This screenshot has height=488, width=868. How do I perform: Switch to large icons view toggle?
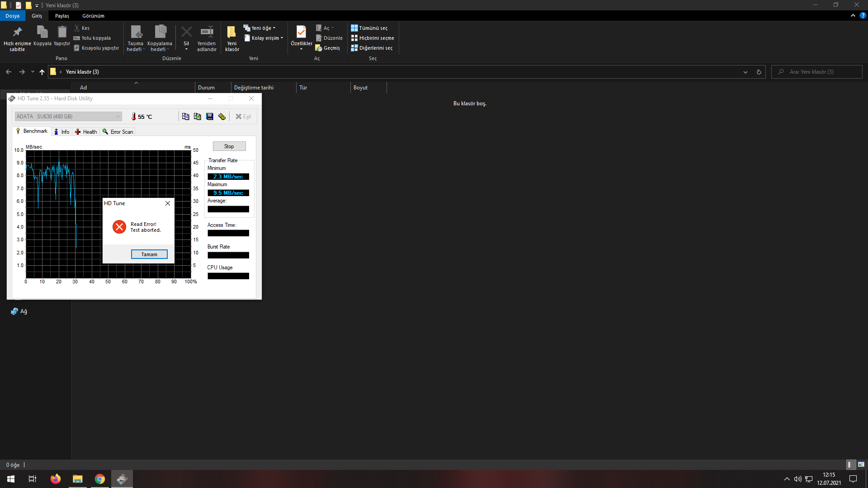(x=861, y=465)
